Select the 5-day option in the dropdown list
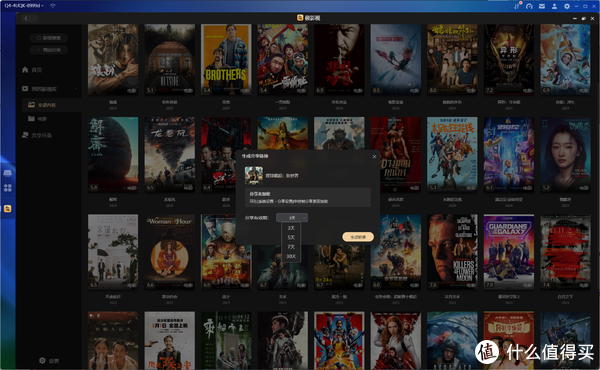 tap(291, 237)
